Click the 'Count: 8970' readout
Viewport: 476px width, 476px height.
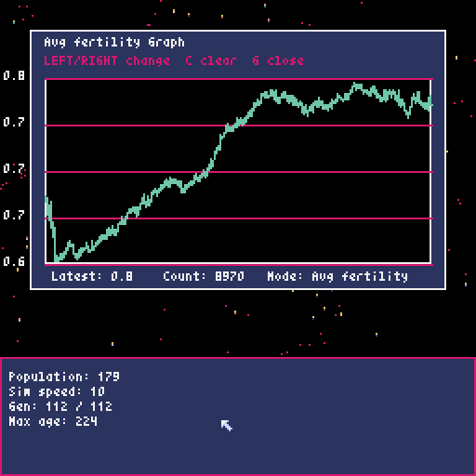point(204,276)
